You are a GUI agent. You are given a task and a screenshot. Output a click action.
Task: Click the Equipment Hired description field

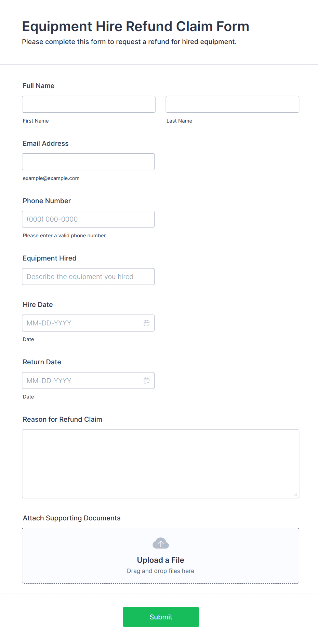(x=88, y=277)
